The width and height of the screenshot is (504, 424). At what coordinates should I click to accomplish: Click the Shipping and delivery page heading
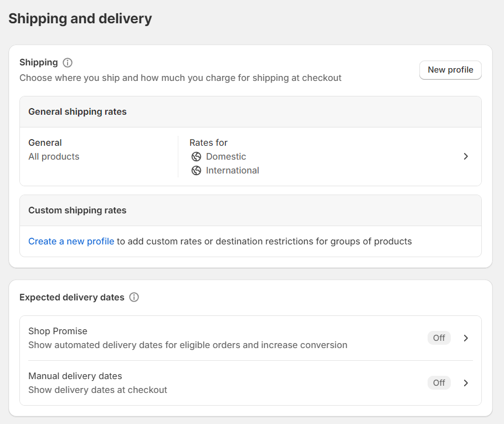pyautogui.click(x=80, y=18)
